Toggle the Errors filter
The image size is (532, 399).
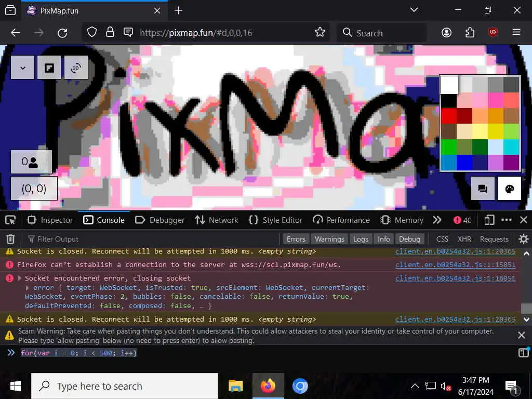(296, 239)
